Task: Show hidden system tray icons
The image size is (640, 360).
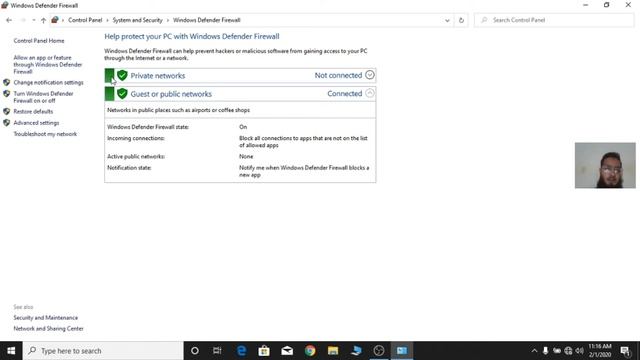Action: (x=534, y=351)
